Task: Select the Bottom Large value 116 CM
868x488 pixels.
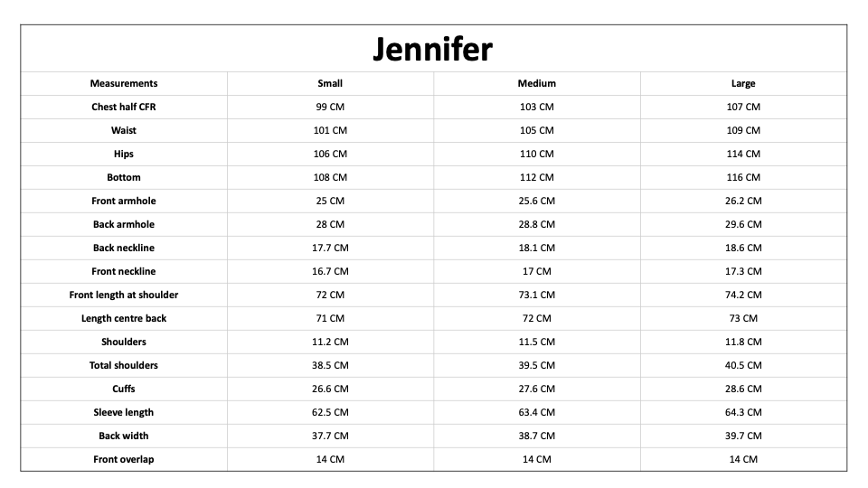Action: 743,178
